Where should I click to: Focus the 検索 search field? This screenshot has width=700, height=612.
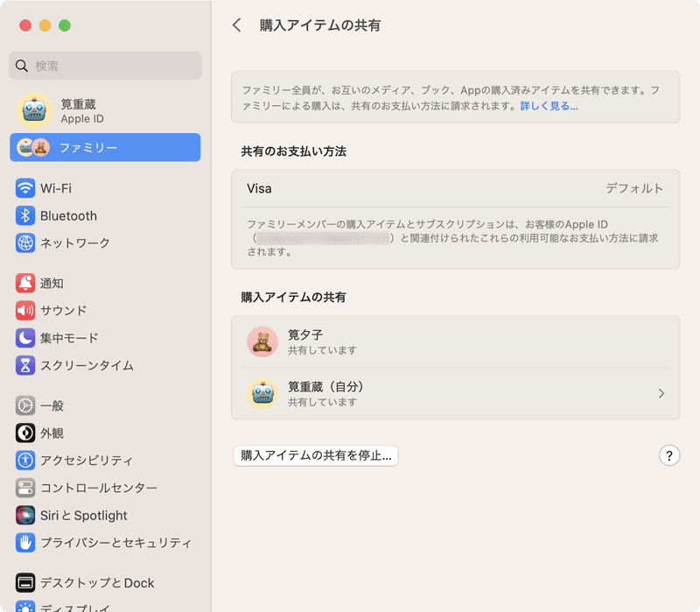coord(105,66)
